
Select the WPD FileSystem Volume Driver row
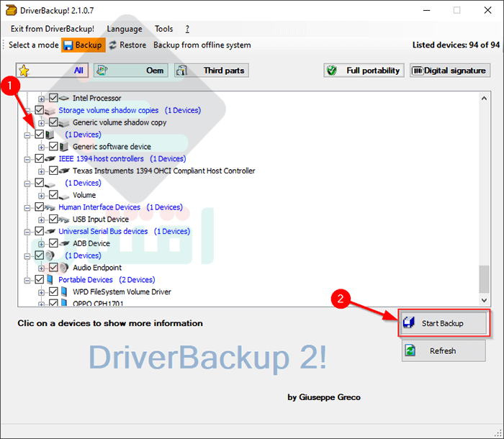click(x=122, y=291)
